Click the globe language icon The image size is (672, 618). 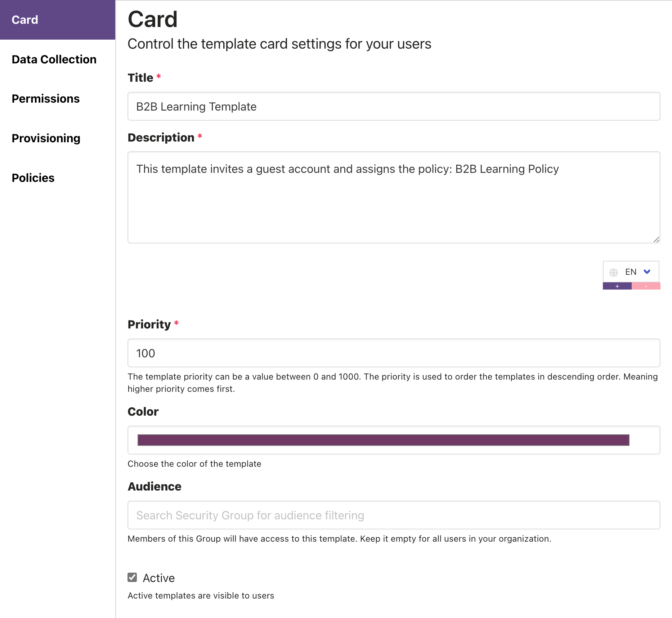[x=614, y=272]
